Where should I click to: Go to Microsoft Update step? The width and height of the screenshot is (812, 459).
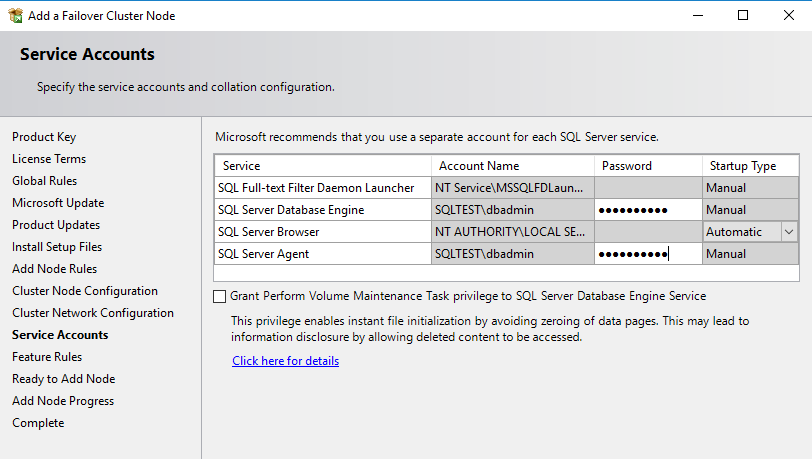[x=58, y=203]
